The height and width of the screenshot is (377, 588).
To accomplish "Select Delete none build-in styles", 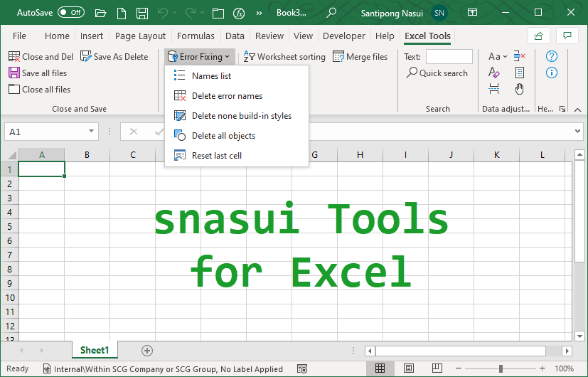I will click(x=237, y=115).
